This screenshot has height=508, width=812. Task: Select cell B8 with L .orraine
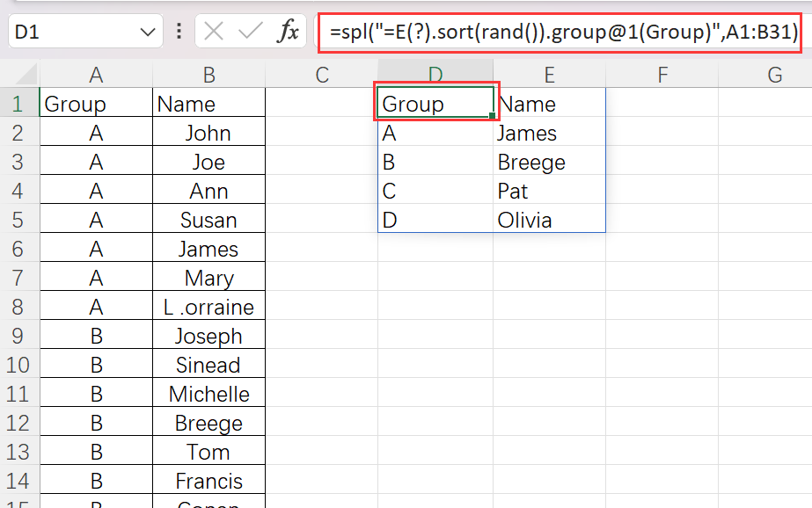[x=208, y=307]
